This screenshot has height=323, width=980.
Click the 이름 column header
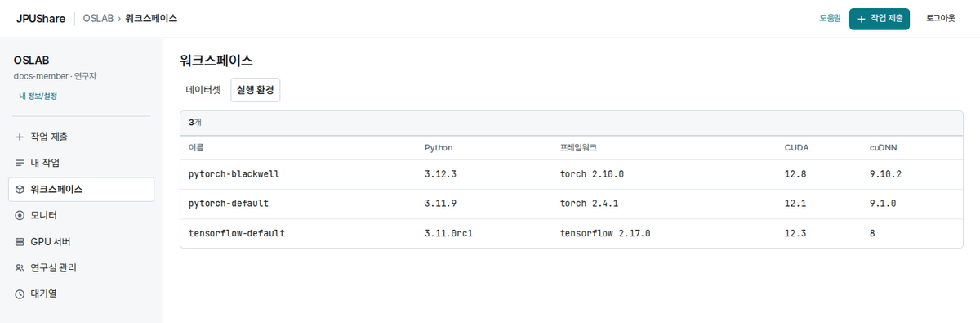point(196,148)
